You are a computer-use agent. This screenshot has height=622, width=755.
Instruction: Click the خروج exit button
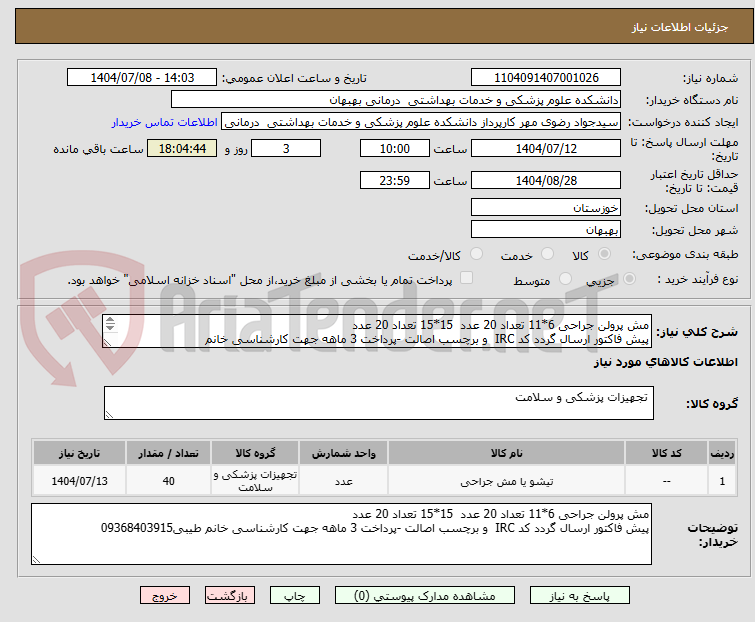click(165, 596)
